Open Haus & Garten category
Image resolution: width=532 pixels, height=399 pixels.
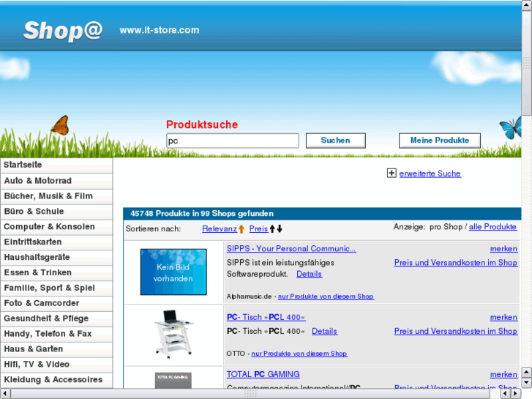click(x=56, y=348)
